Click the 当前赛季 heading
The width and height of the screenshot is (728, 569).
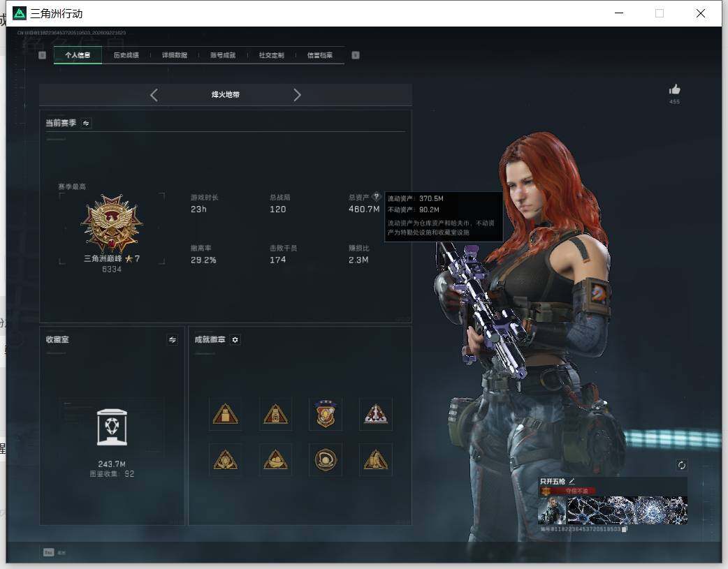[x=61, y=123]
